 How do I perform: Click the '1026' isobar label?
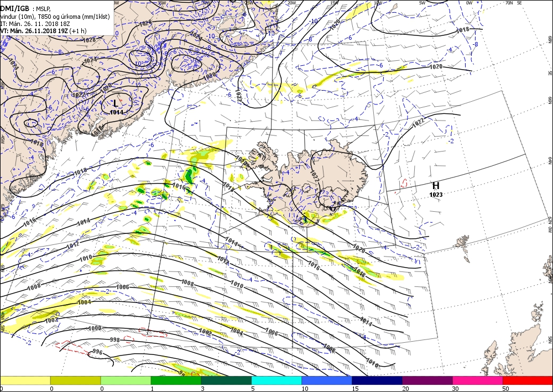(145, 24)
